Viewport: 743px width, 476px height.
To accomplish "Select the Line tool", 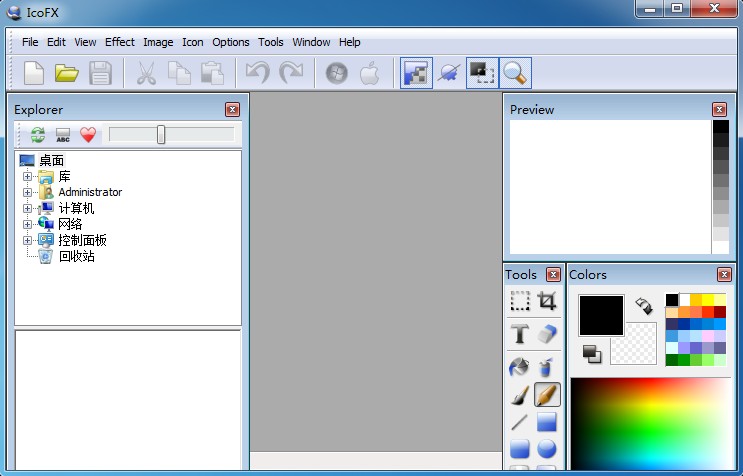I will point(520,422).
